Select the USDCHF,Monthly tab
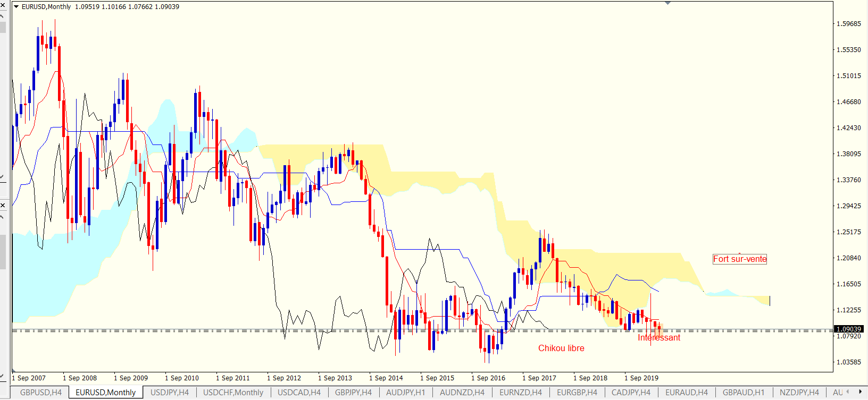 coord(233,393)
